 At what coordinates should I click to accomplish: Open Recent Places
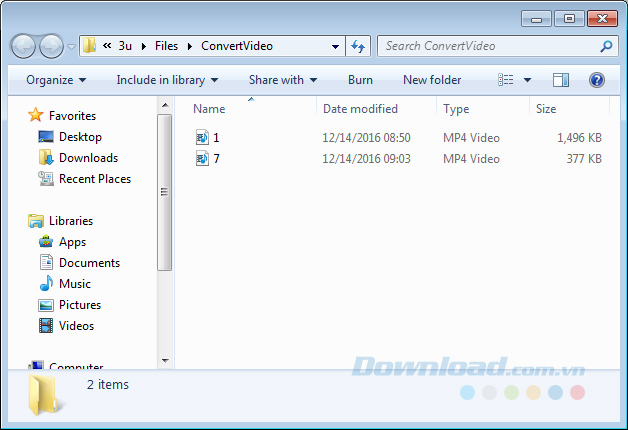pyautogui.click(x=95, y=179)
